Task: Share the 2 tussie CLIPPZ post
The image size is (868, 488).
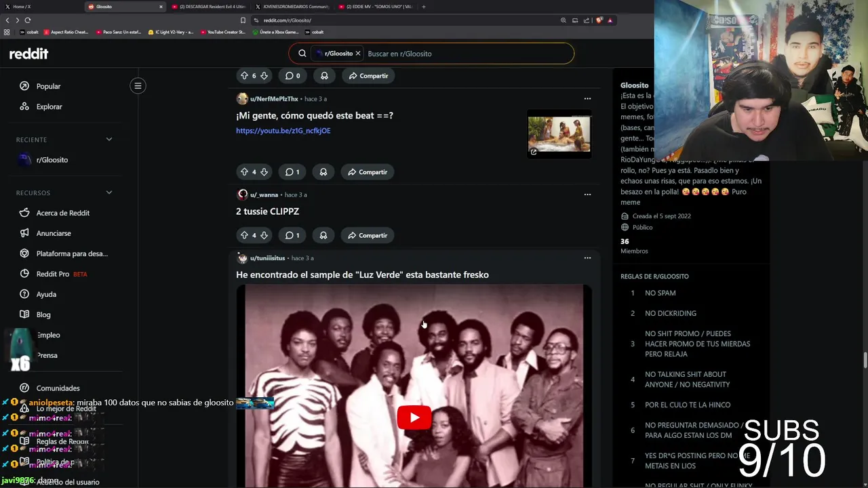Action: [x=368, y=235]
